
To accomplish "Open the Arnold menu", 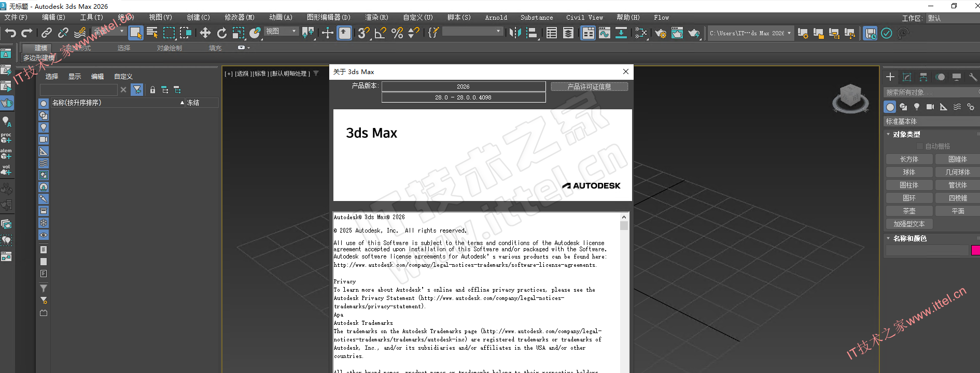I will tap(496, 18).
